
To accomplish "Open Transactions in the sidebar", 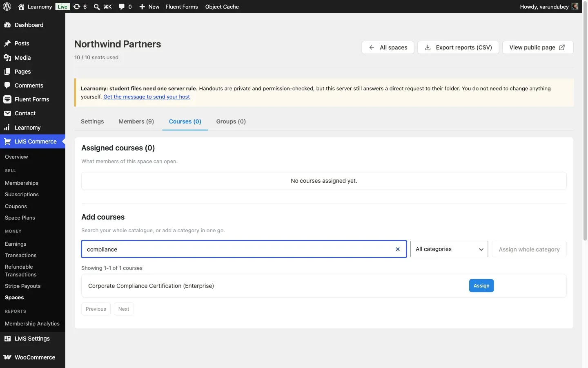I will click(21, 255).
